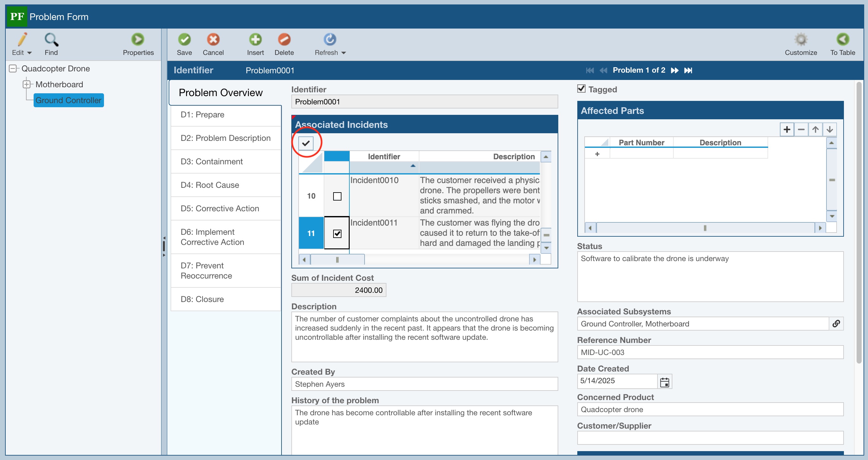Click Associated Subsystems link icon
The image size is (868, 460).
pyautogui.click(x=836, y=324)
